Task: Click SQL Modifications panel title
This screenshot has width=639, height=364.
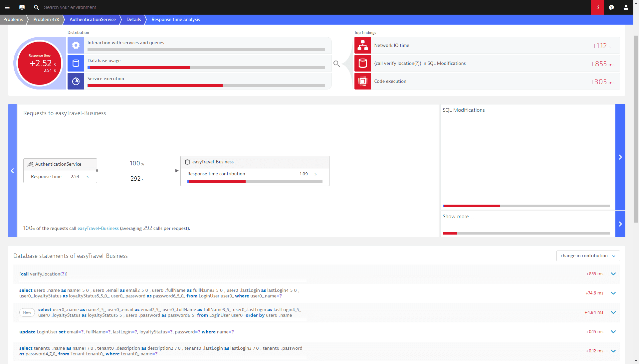Action: point(464,110)
